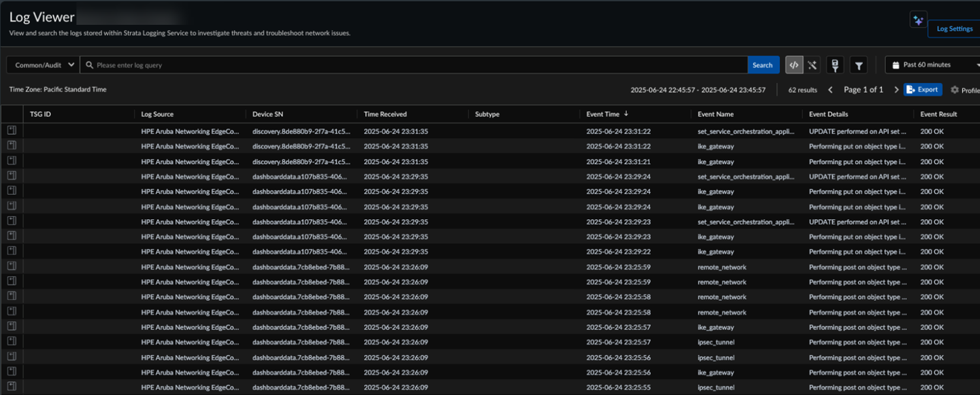The width and height of the screenshot is (980, 395).
Task: Click the Export button
Action: point(923,90)
